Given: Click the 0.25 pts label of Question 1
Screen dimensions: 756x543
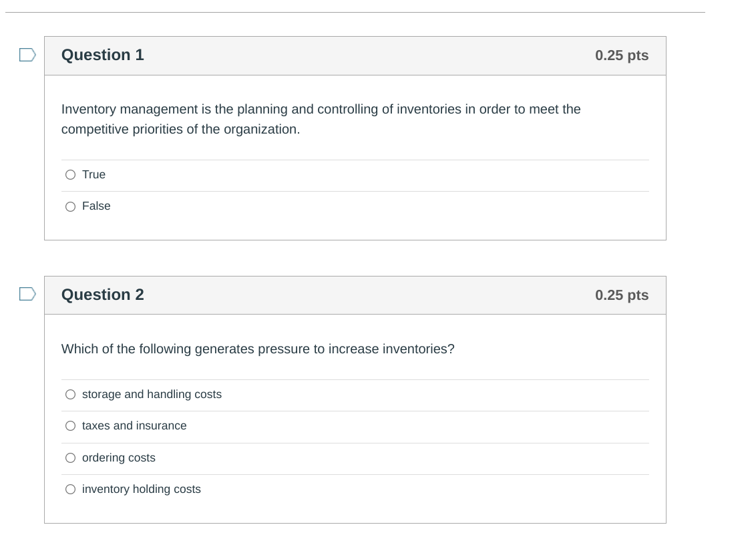Looking at the screenshot, I should 622,55.
